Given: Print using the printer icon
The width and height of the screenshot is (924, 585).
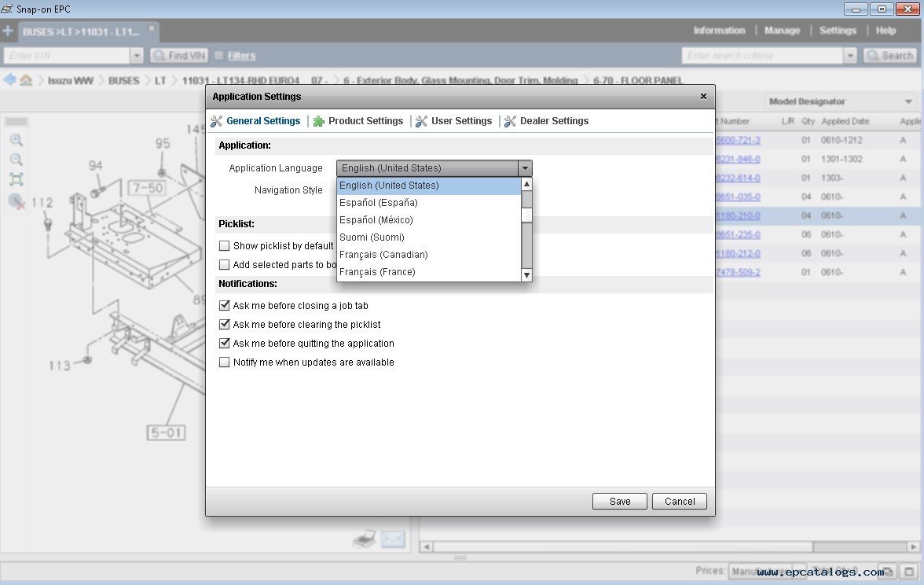Looking at the screenshot, I should tap(365, 539).
